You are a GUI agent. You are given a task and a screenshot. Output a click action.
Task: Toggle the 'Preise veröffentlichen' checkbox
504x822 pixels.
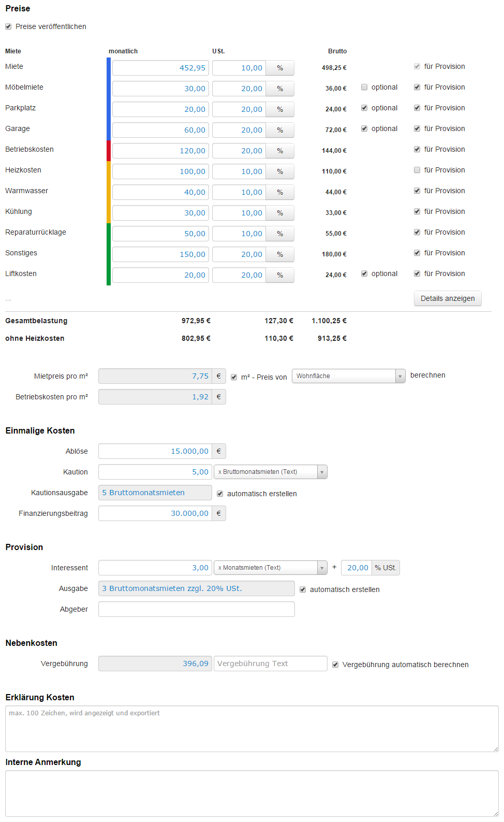[x=8, y=26]
